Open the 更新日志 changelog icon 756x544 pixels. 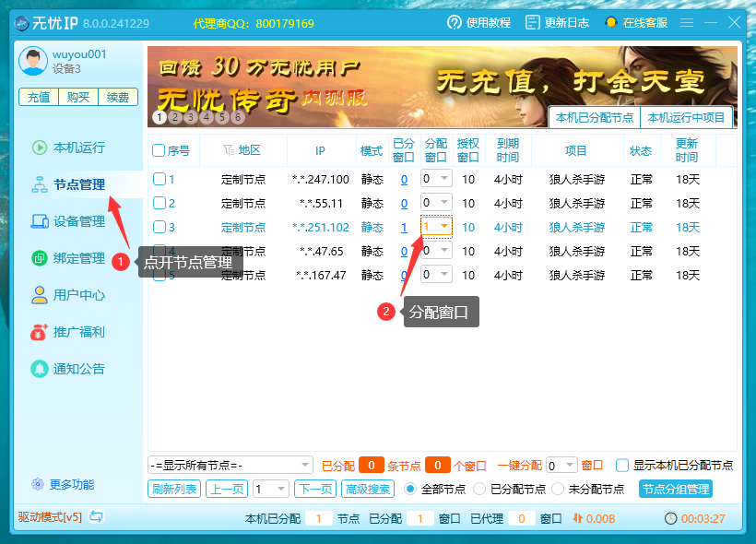tap(532, 23)
